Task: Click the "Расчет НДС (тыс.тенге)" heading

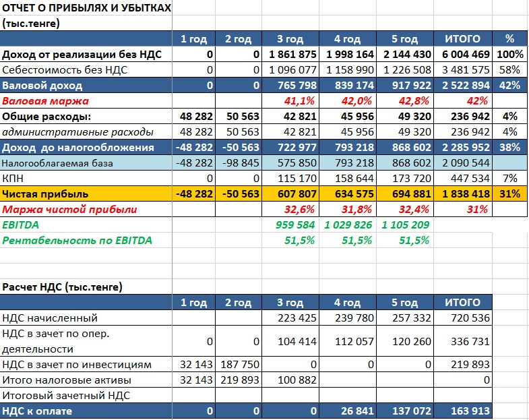Action: (x=62, y=287)
